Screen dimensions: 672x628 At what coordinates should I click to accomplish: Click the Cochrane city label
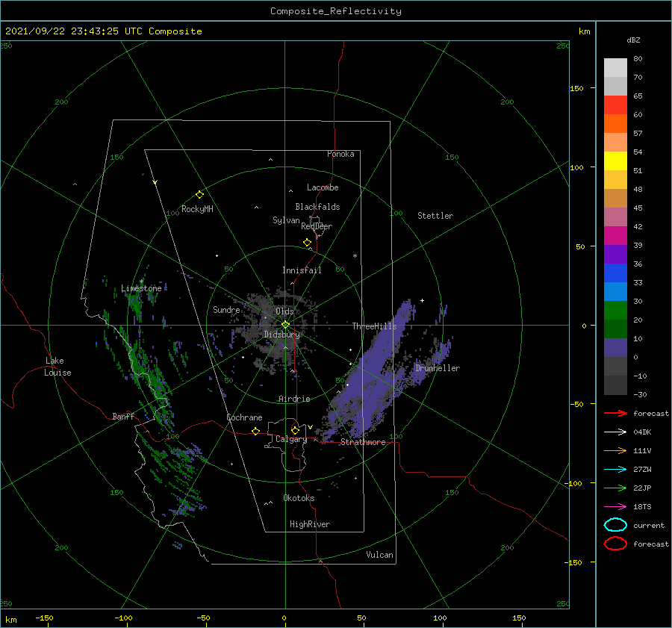[x=244, y=417]
